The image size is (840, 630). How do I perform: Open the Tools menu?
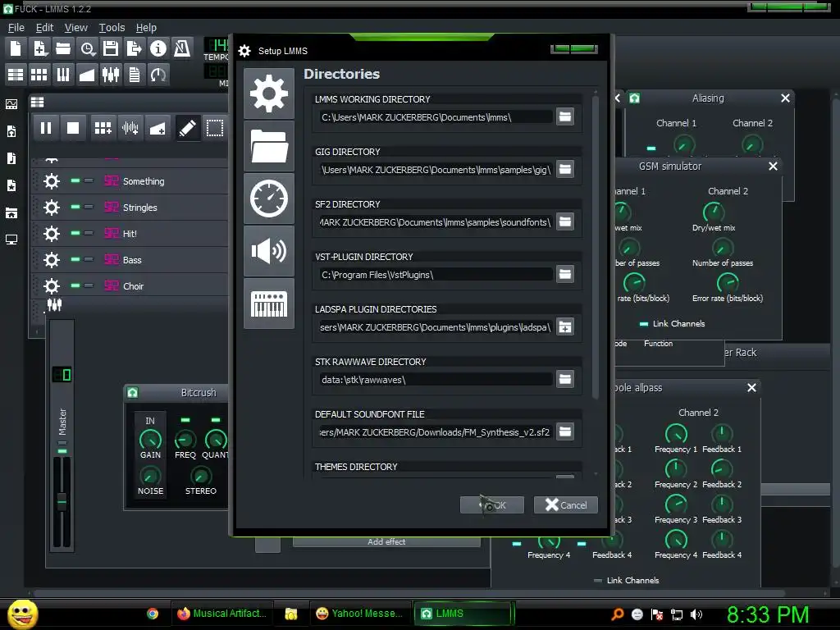point(112,27)
